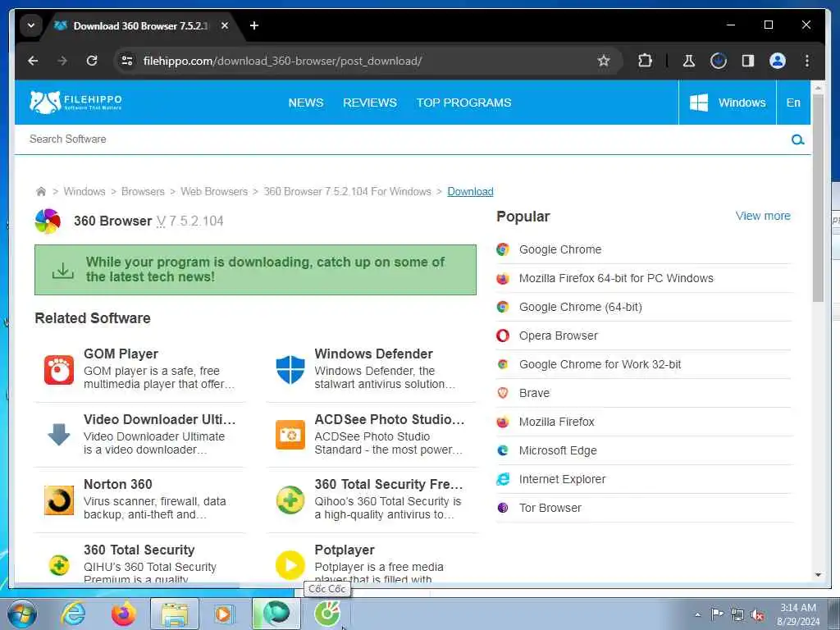The image size is (840, 630).
Task: Open the NEWS menu item
Action: [306, 103]
